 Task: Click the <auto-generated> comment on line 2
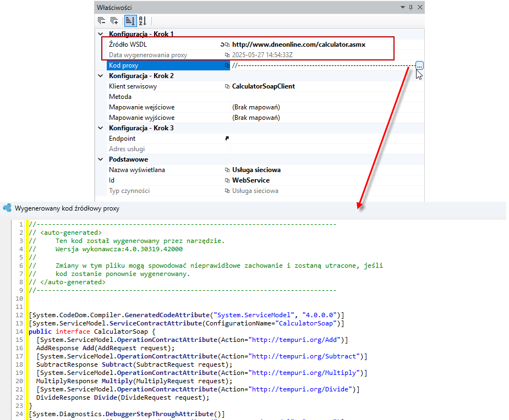click(71, 233)
